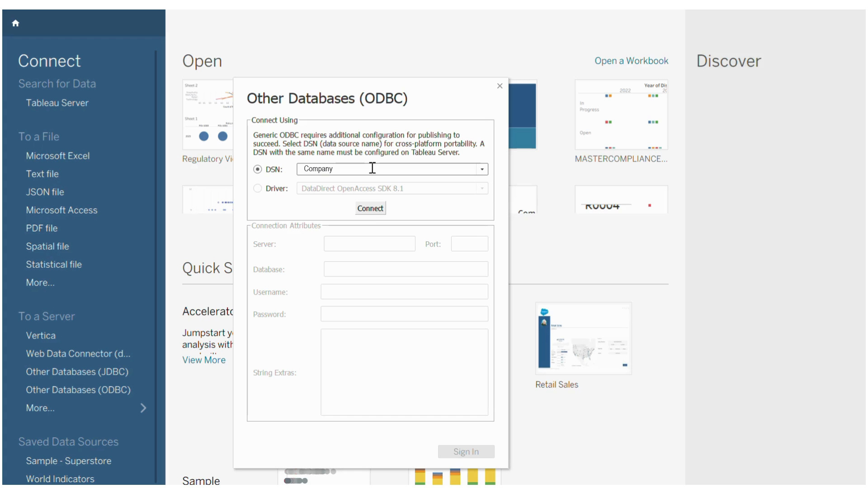The height and width of the screenshot is (488, 868).
Task: Click the left sidebar vertical scrollbar
Action: click(x=156, y=267)
